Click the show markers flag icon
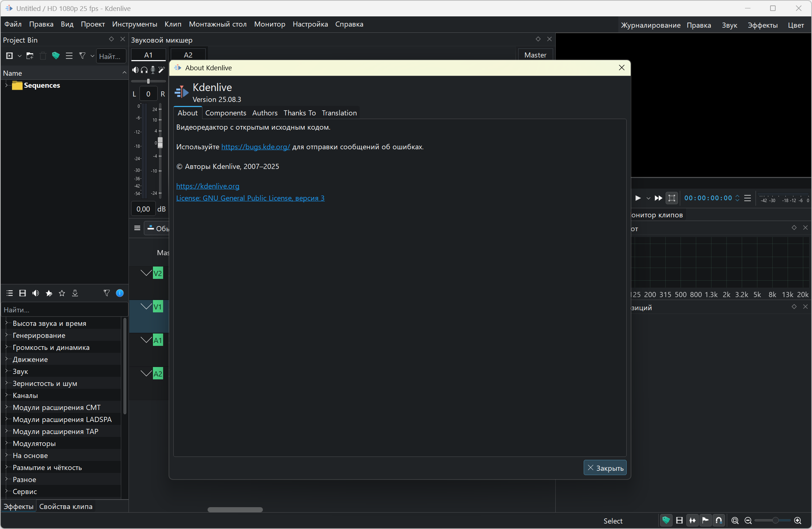The height and width of the screenshot is (529, 812). point(705,520)
